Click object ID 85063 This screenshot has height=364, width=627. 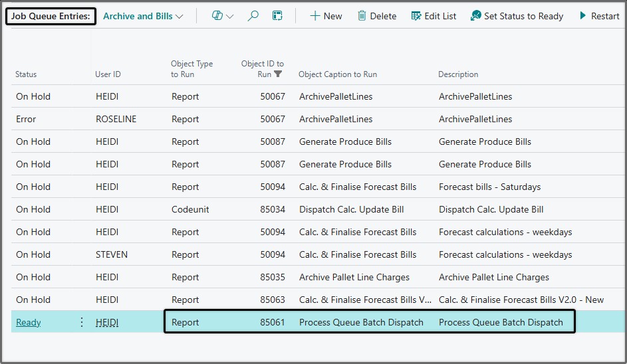coord(273,300)
